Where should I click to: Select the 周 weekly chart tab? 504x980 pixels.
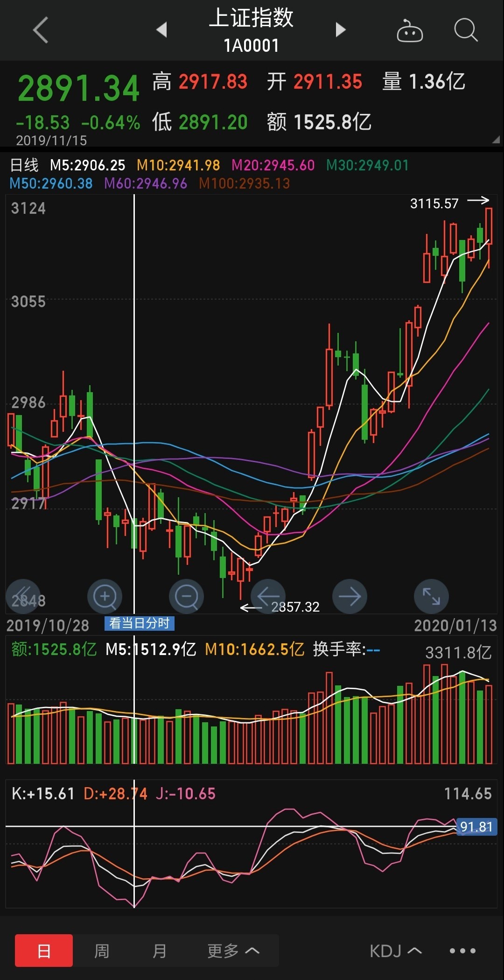coord(102,951)
